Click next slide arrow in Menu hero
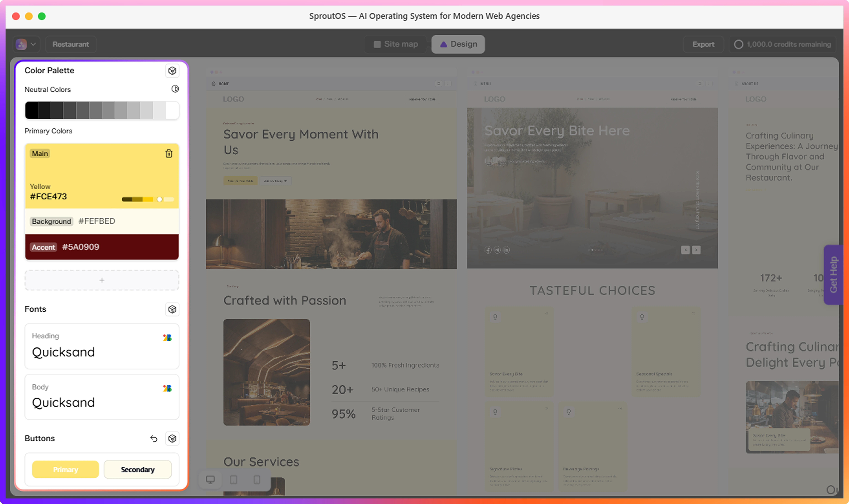The width and height of the screenshot is (849, 504). coord(696,250)
